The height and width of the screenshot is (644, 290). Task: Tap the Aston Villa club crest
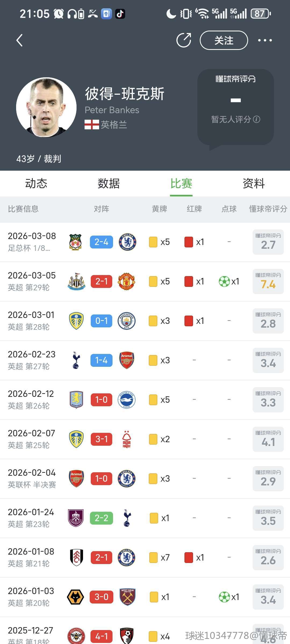pyautogui.click(x=76, y=400)
